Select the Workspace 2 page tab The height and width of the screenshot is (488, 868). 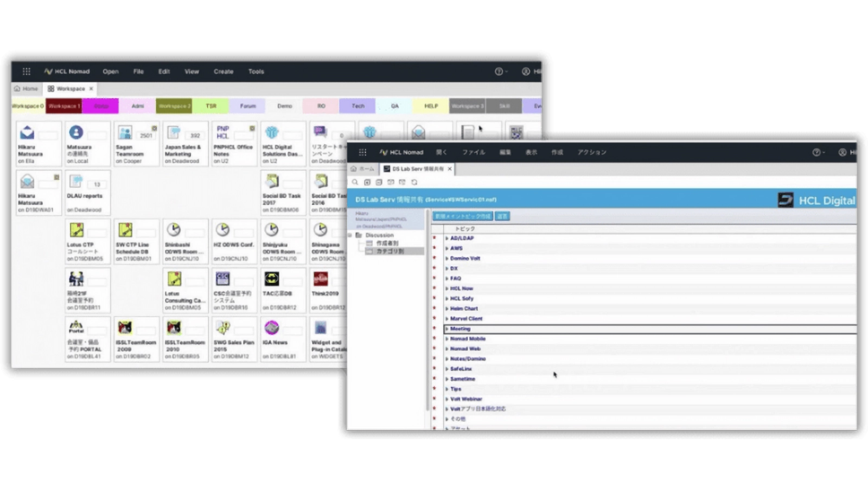click(x=174, y=106)
